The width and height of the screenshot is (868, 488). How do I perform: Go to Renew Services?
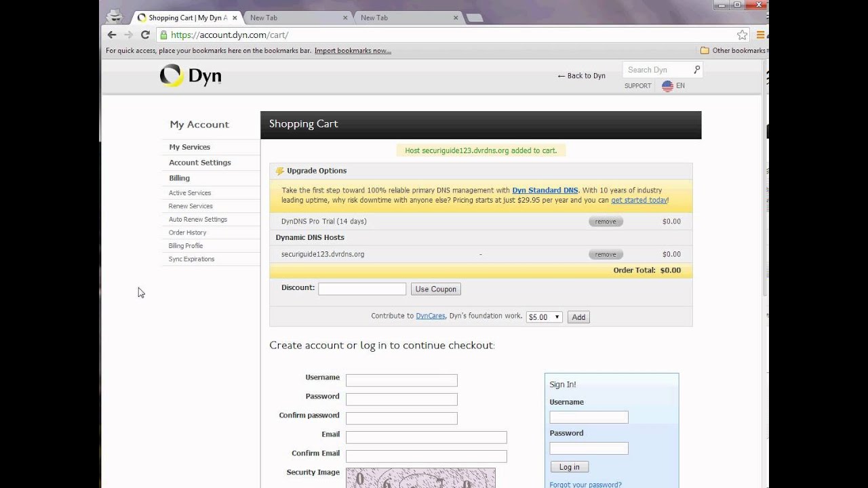191,206
